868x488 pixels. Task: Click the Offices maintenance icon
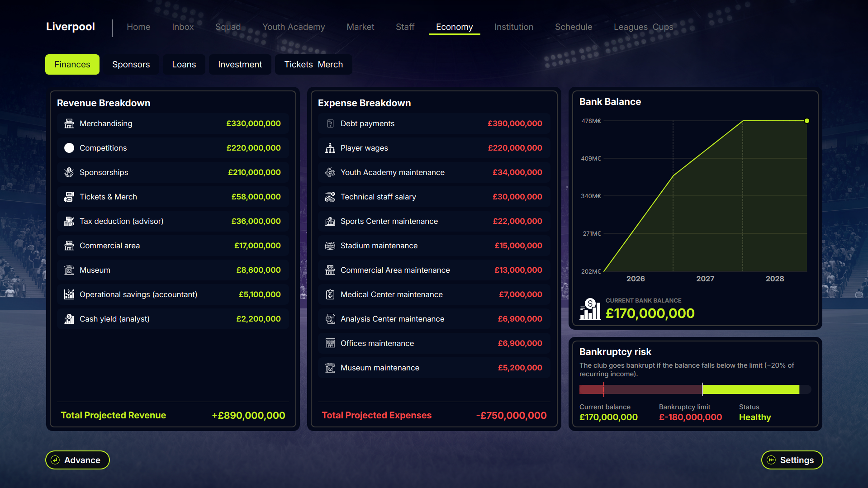coord(330,343)
